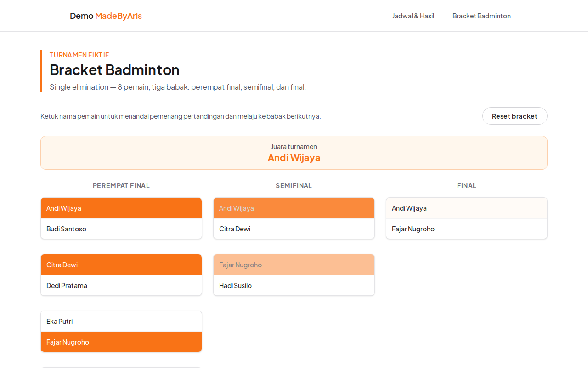Mark Dedi Pratama as match winner
The image size is (588, 368).
coord(121,285)
